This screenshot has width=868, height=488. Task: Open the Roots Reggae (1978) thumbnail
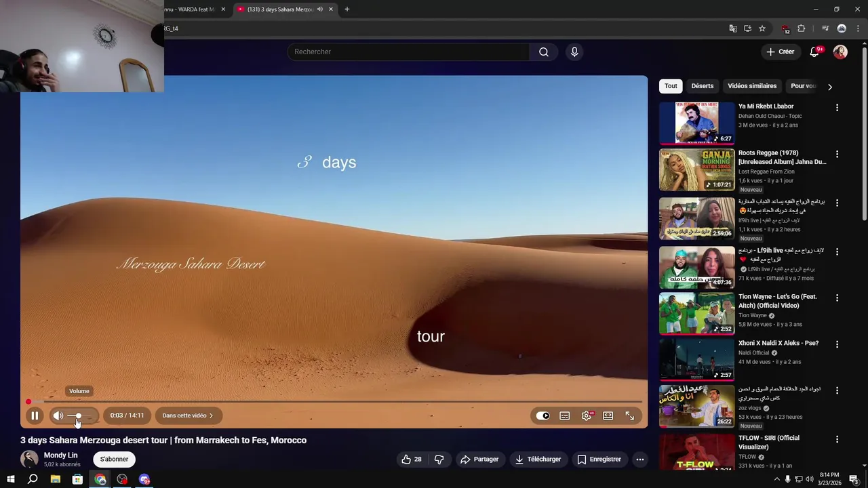pyautogui.click(x=696, y=170)
